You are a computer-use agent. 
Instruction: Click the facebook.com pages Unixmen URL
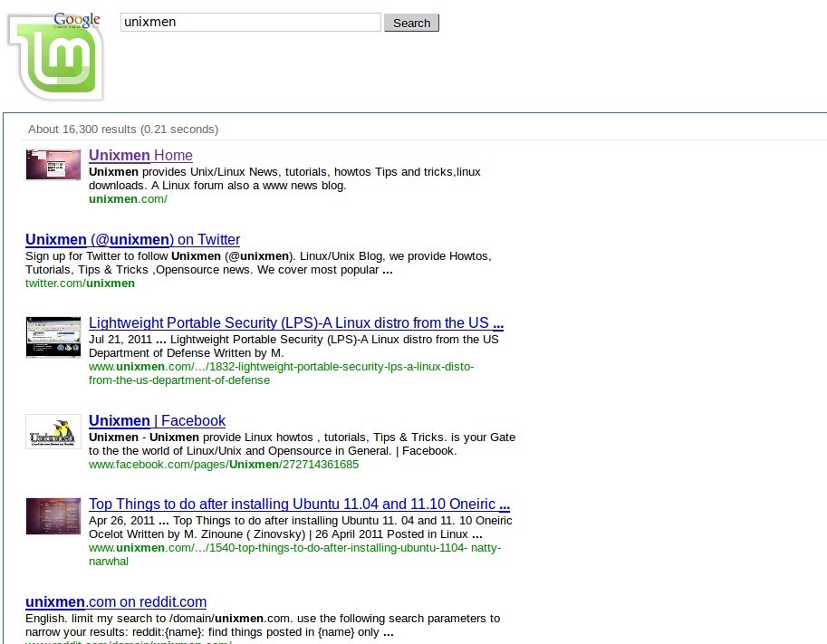point(224,464)
